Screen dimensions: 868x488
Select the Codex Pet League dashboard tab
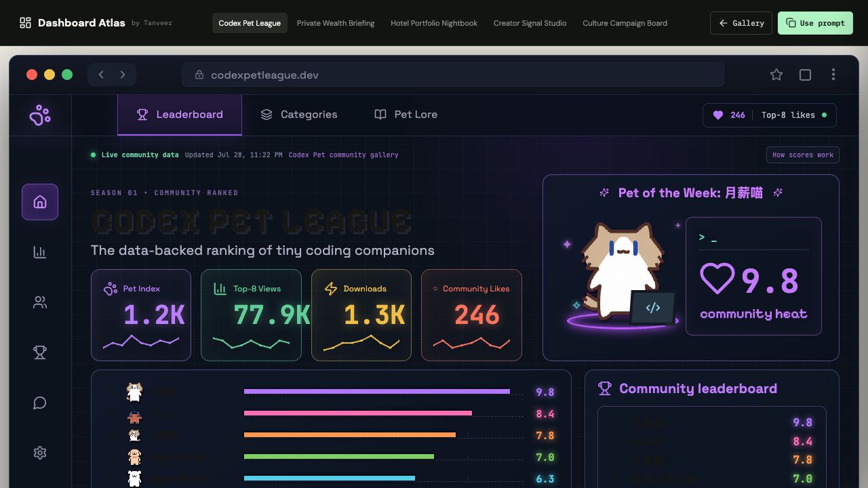250,23
